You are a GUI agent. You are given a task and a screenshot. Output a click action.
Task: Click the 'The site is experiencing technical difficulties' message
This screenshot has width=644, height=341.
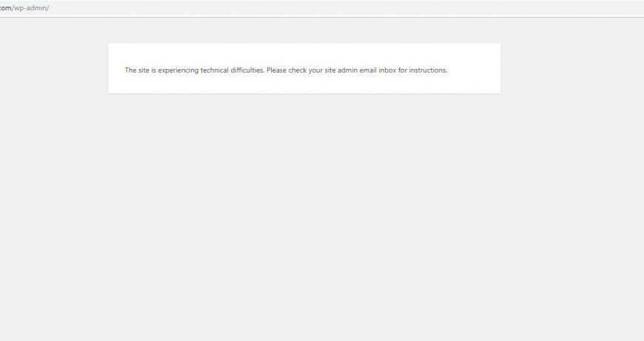[x=286, y=70]
